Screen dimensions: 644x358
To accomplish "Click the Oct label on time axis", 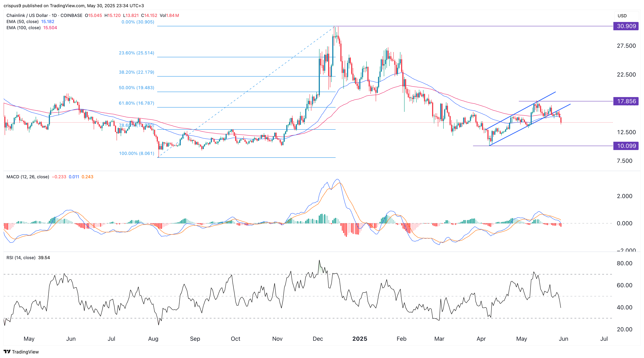I will click(x=235, y=339).
